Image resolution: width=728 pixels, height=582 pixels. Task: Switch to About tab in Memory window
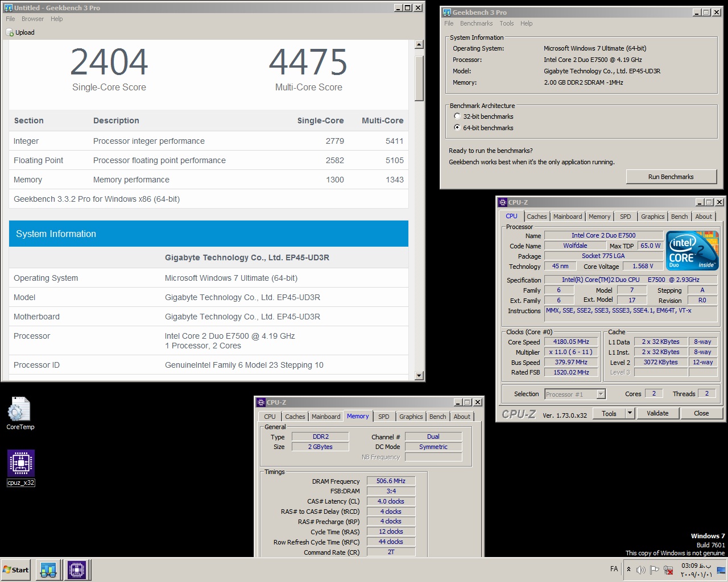pos(462,417)
